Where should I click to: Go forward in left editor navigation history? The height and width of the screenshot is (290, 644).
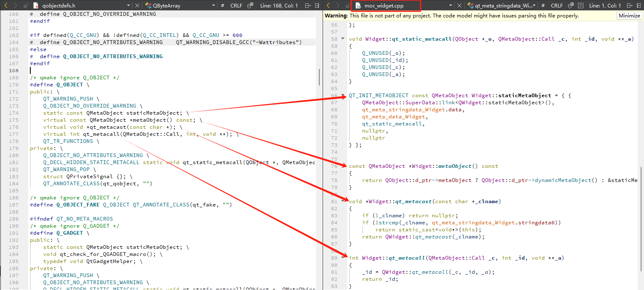tap(16, 5)
